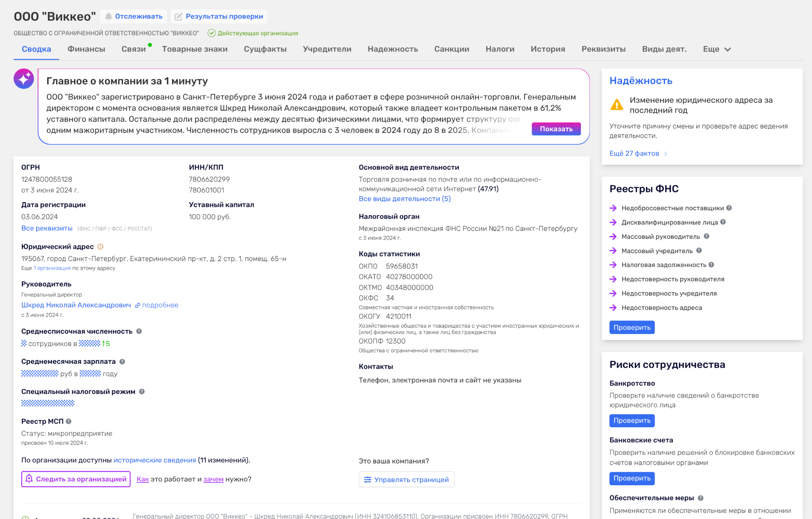The image size is (812, 519).
Task: Click the зачем link
Action: click(x=213, y=479)
